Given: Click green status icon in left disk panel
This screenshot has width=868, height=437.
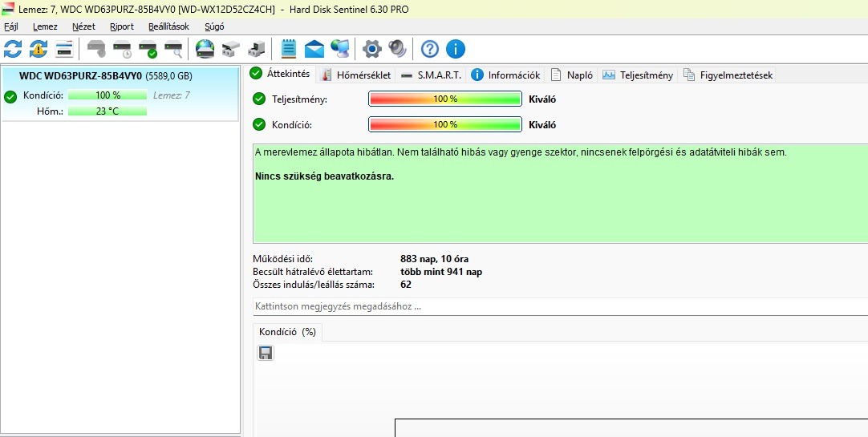Looking at the screenshot, I should pyautogui.click(x=10, y=97).
